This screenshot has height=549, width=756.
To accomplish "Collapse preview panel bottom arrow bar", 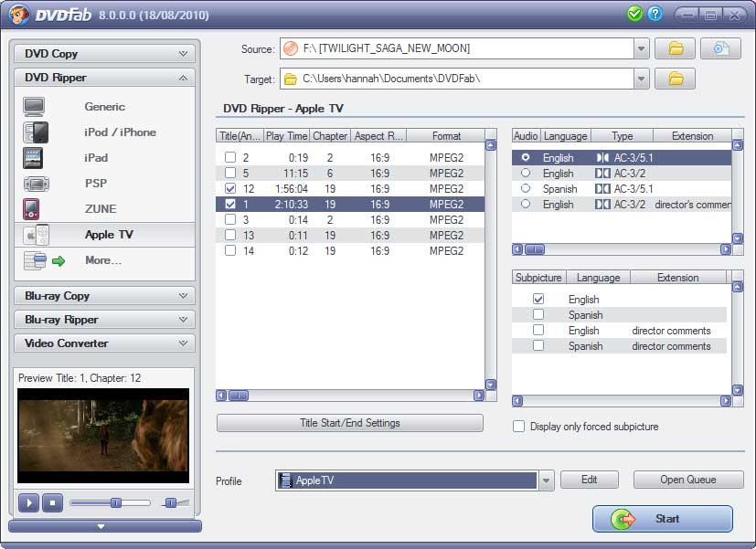I will [105, 526].
